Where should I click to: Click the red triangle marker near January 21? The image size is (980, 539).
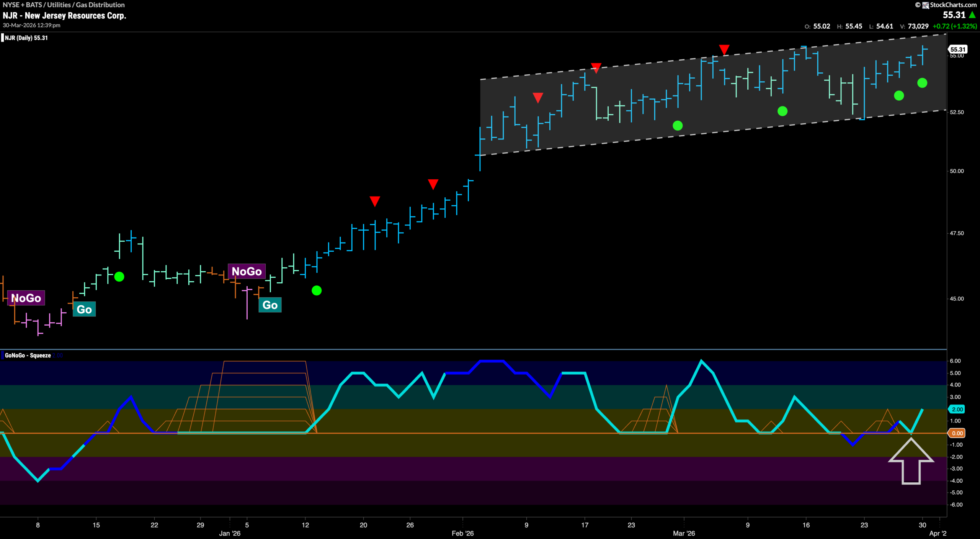pos(375,201)
